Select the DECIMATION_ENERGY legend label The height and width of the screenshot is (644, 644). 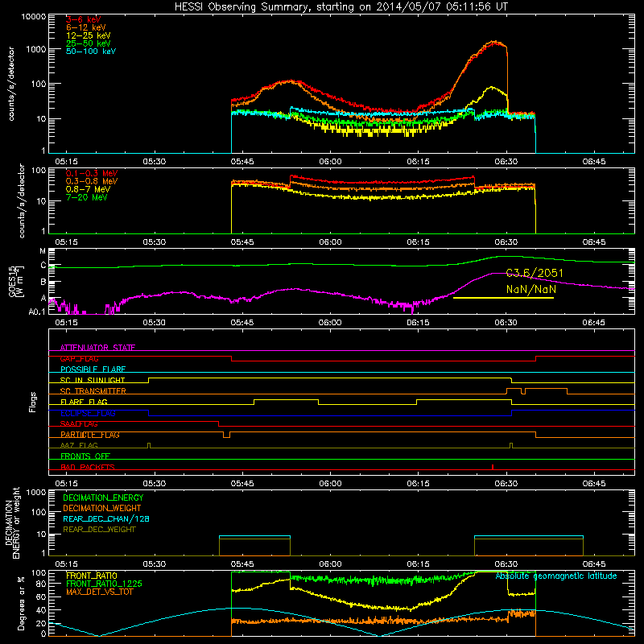tap(103, 497)
